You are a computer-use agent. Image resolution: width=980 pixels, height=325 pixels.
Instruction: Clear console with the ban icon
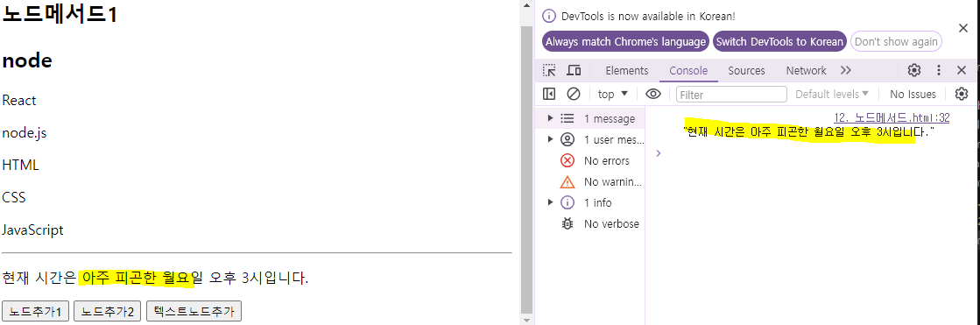[x=574, y=94]
